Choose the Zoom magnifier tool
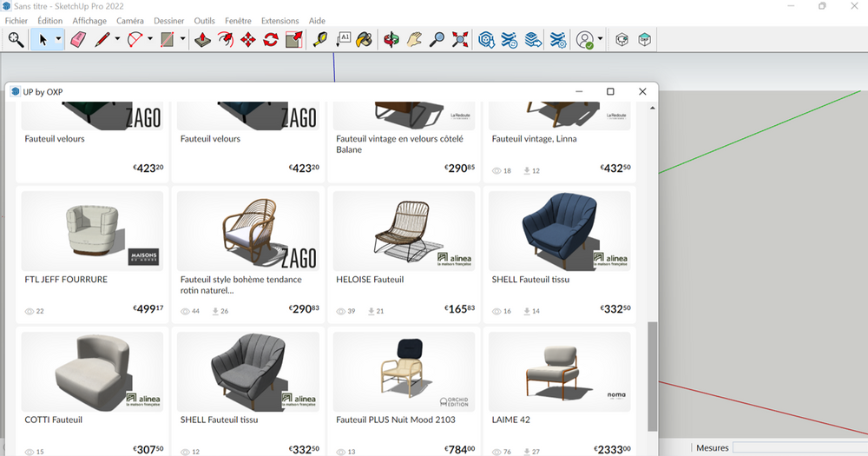This screenshot has height=456, width=868. (437, 40)
